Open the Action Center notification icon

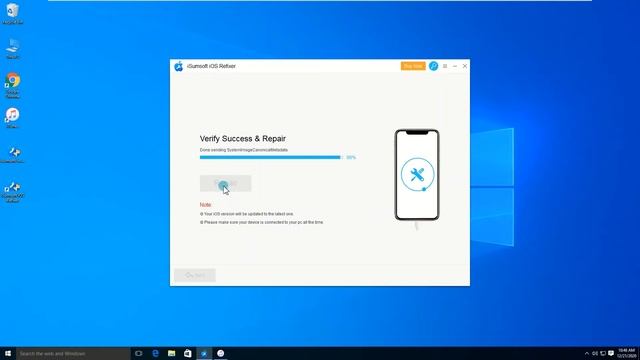[611, 353]
